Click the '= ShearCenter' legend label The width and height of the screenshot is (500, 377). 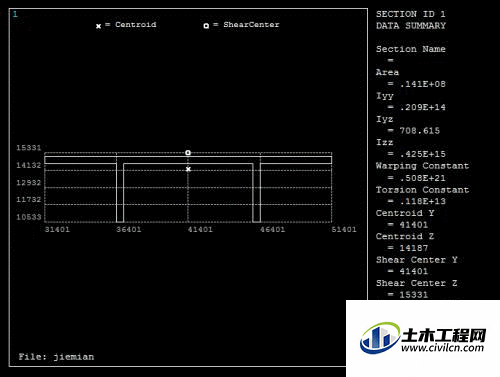[x=246, y=24]
